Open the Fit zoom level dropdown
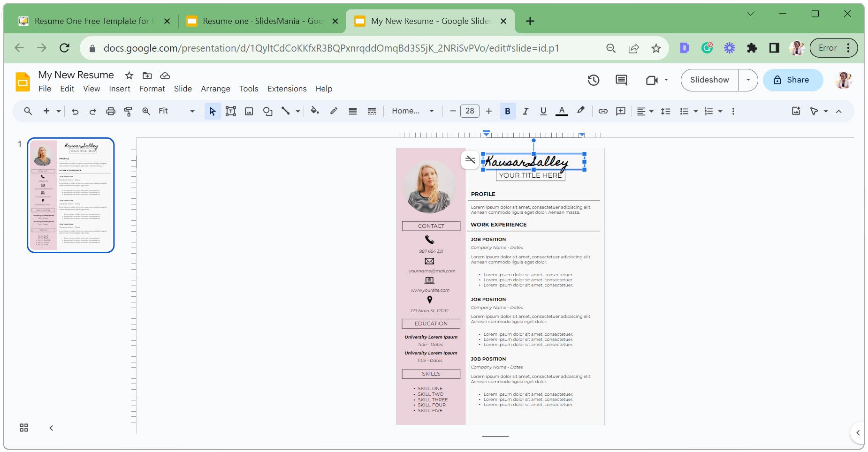 (176, 111)
